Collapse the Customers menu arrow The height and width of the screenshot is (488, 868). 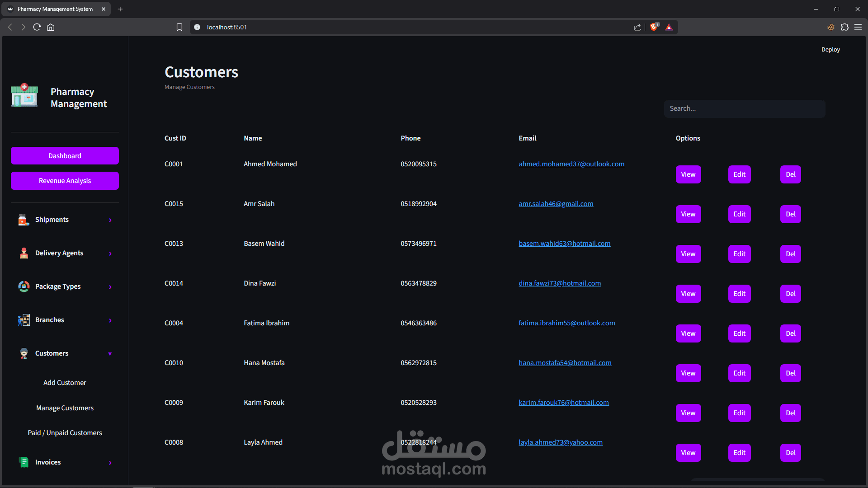tap(110, 354)
